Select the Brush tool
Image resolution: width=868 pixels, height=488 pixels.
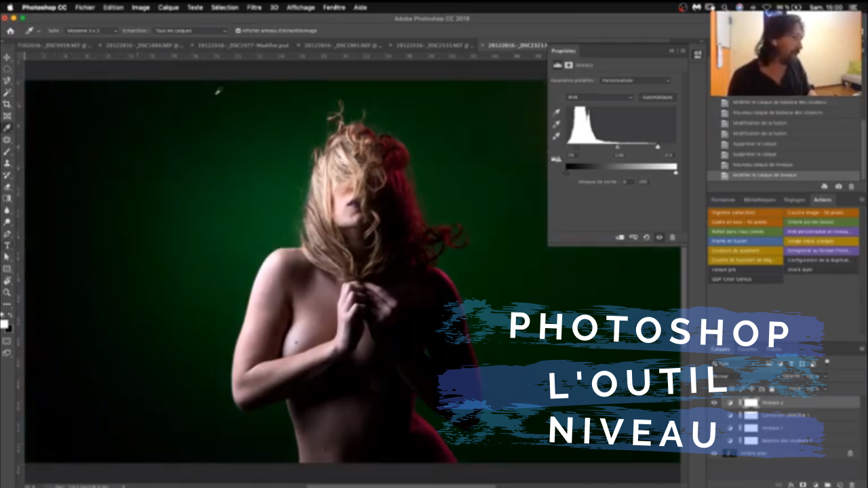coord(7,151)
